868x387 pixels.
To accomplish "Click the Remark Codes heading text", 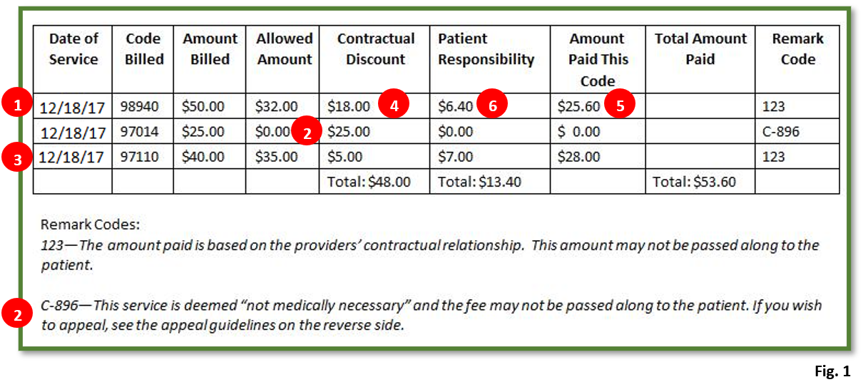I will tap(90, 225).
